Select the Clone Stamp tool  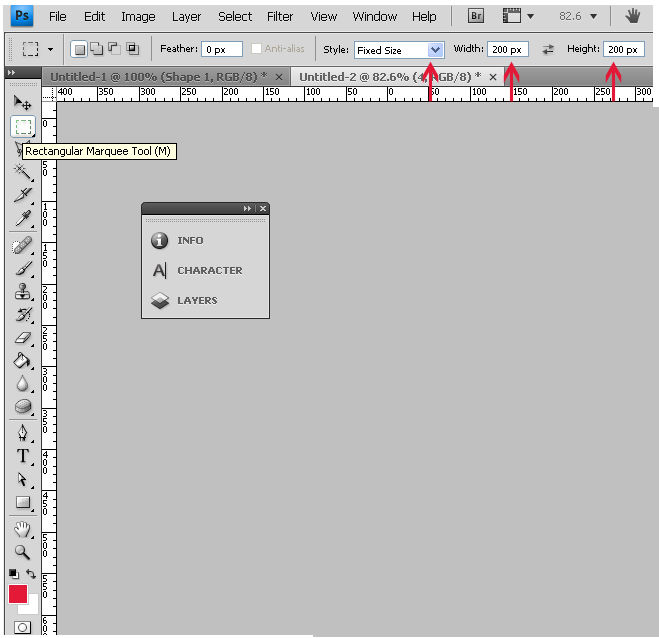tap(22, 292)
